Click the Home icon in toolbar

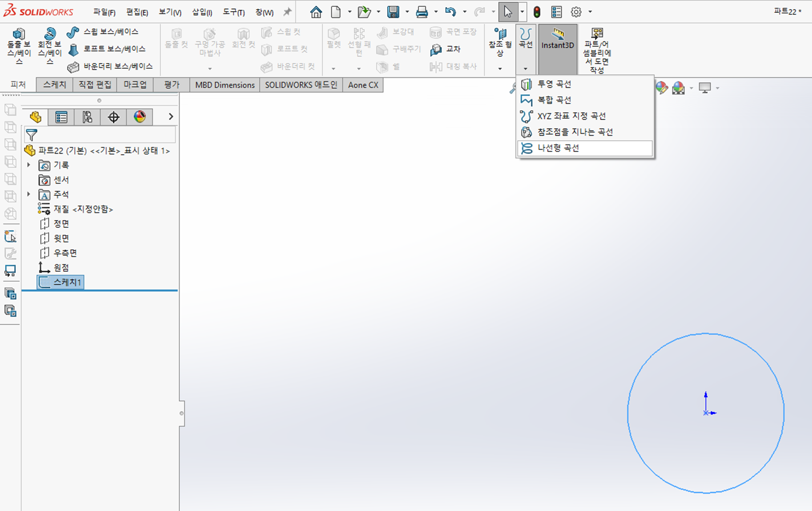point(316,12)
